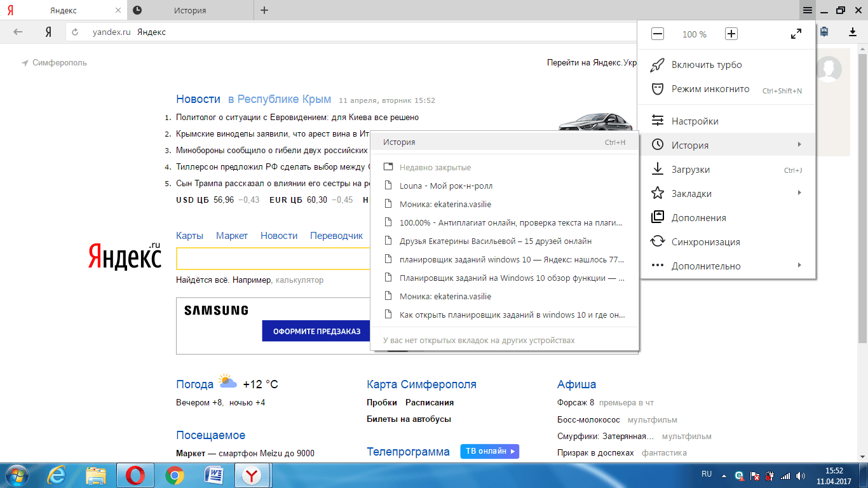
Task: Open Настройки from the menu
Action: [x=727, y=121]
